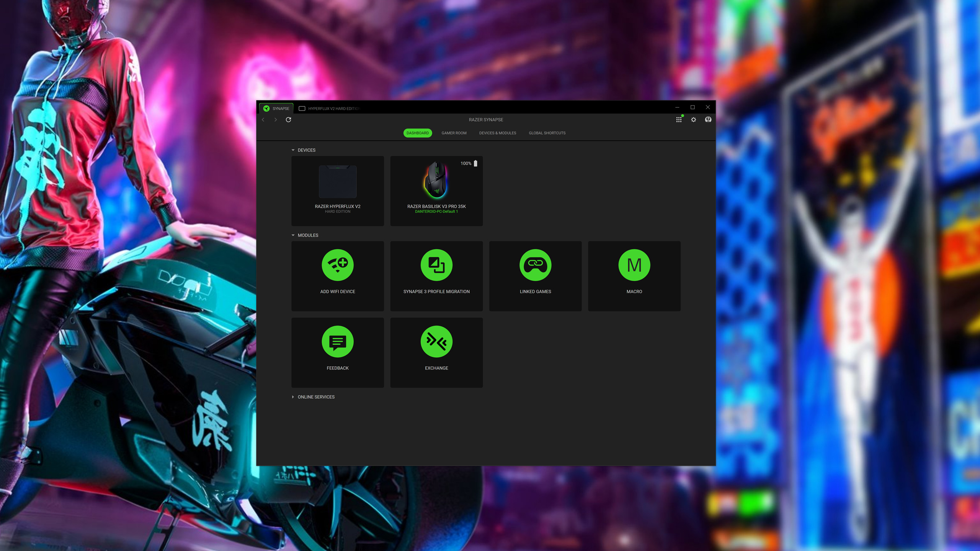Open the Devices & Modules tab
This screenshot has width=980, height=551.
click(497, 133)
